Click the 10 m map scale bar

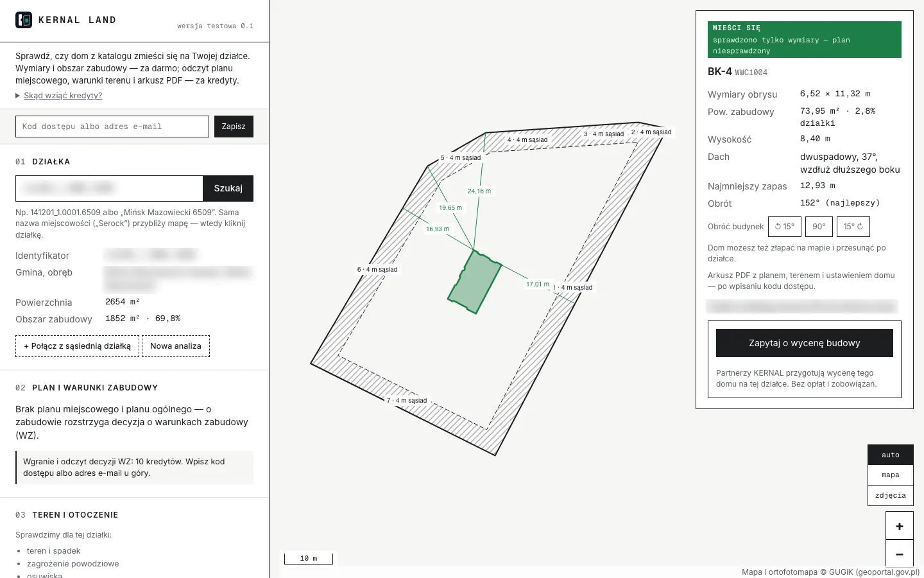coord(309,558)
